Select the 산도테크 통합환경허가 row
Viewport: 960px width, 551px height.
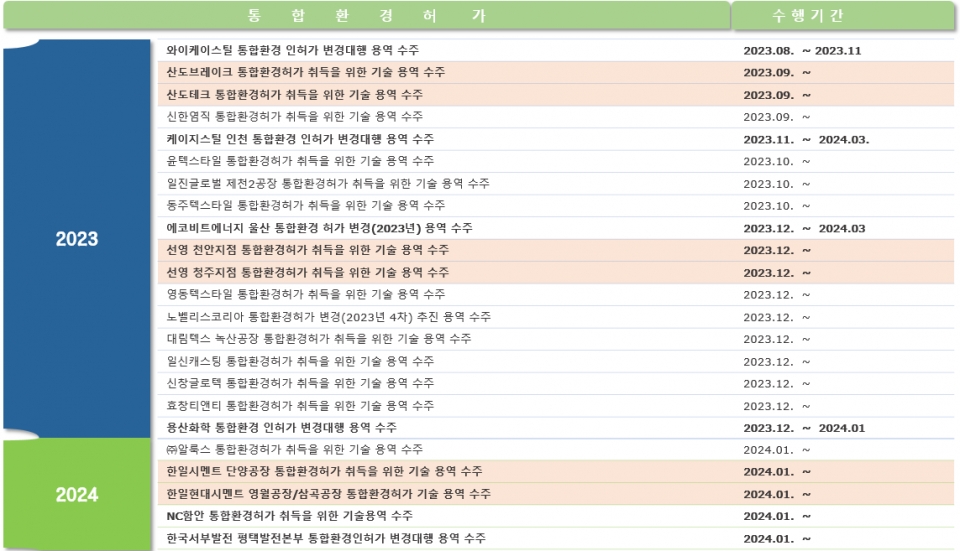pos(294,95)
